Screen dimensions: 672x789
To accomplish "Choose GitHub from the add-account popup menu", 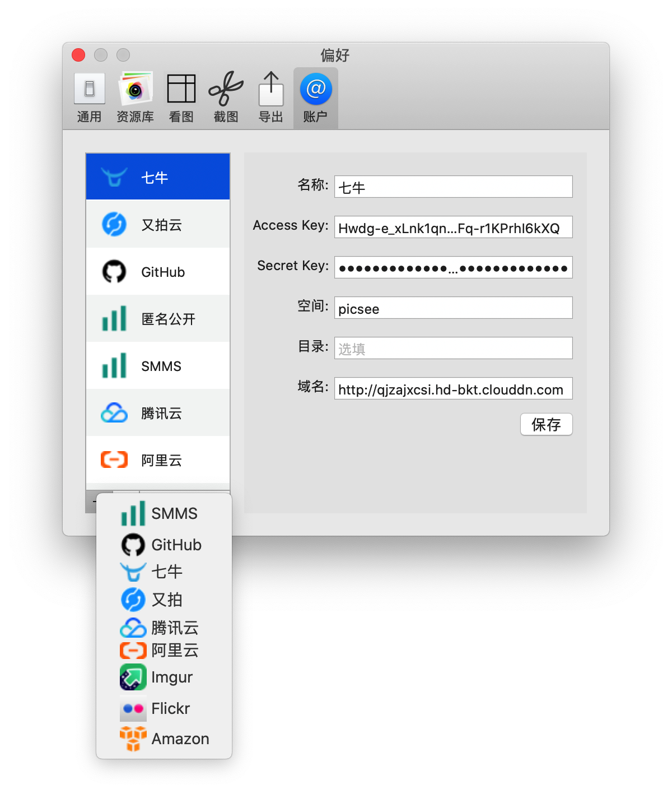I will tap(164, 544).
